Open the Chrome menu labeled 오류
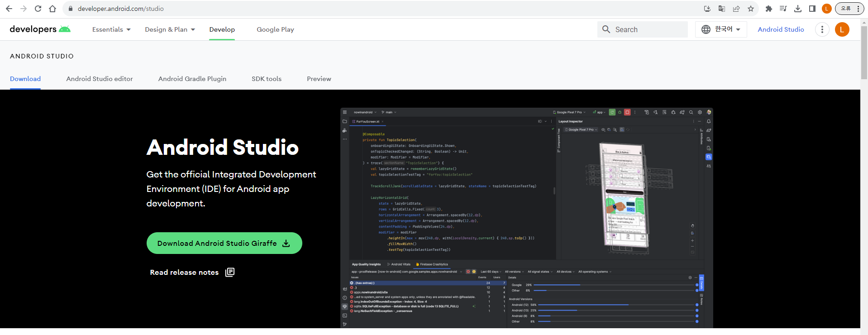This screenshot has height=335, width=868. [x=849, y=9]
